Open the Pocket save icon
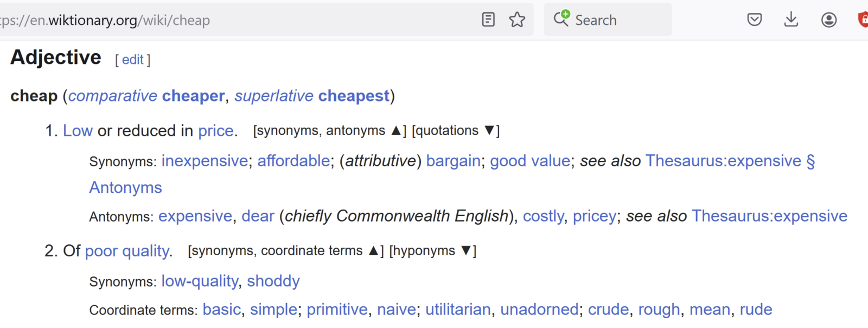 (x=754, y=20)
